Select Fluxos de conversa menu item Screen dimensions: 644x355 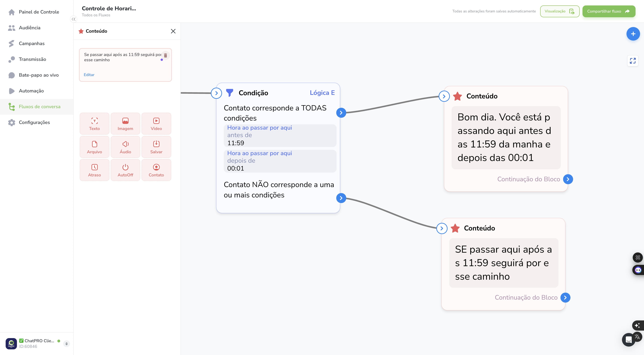click(x=36, y=107)
